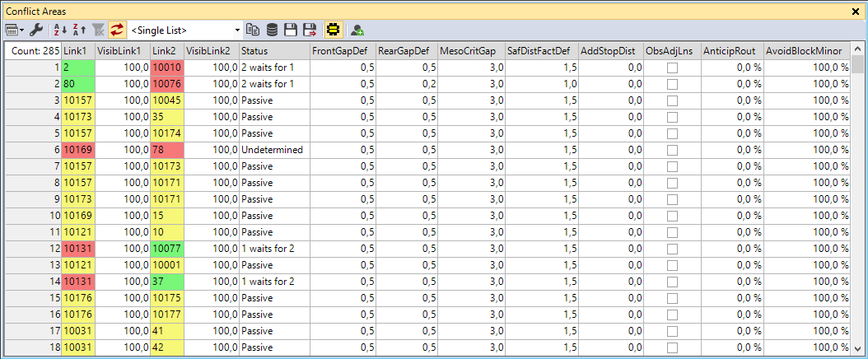Click the save-as icon with red arrow
This screenshot has height=359, width=868.
(x=310, y=30)
